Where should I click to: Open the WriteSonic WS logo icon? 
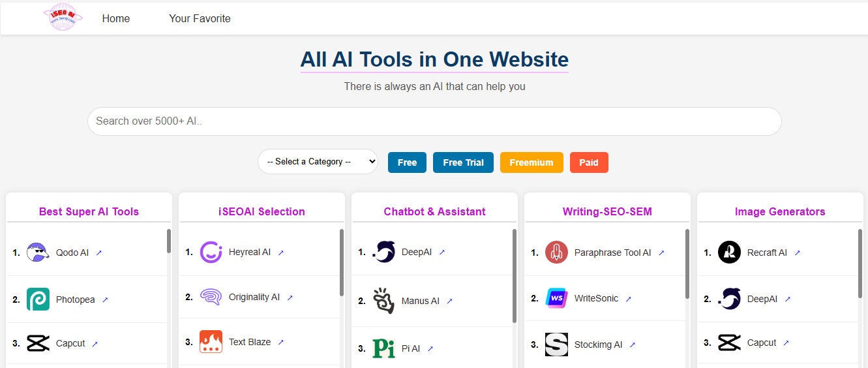coord(556,298)
